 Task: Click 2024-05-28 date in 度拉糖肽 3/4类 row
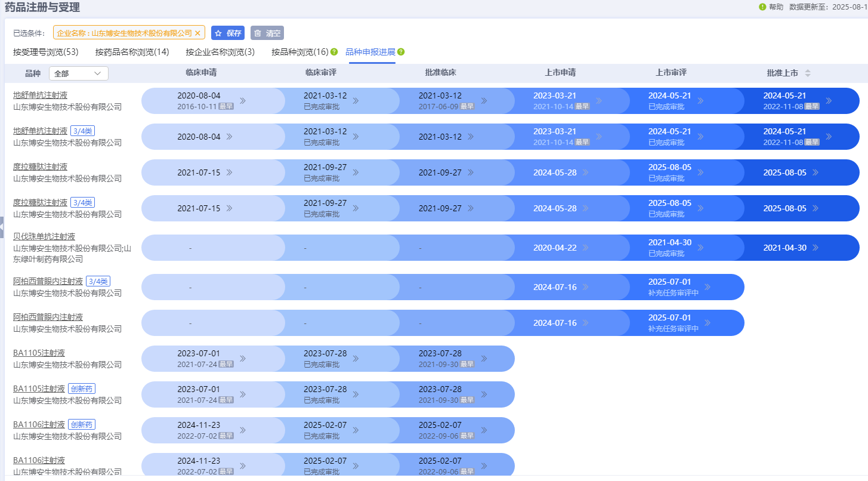tap(555, 208)
